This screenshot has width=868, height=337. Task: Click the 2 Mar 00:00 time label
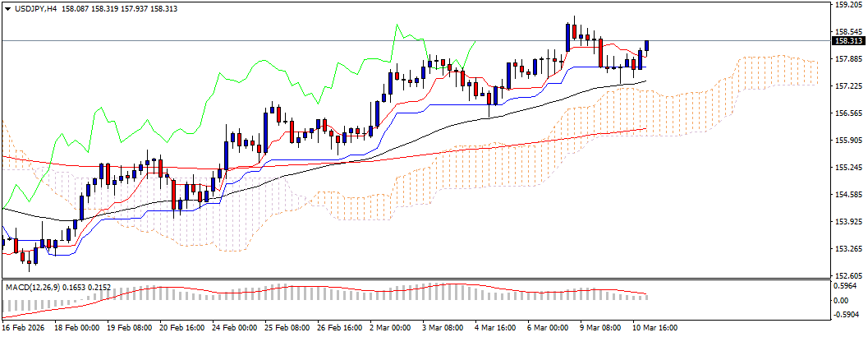click(392, 328)
